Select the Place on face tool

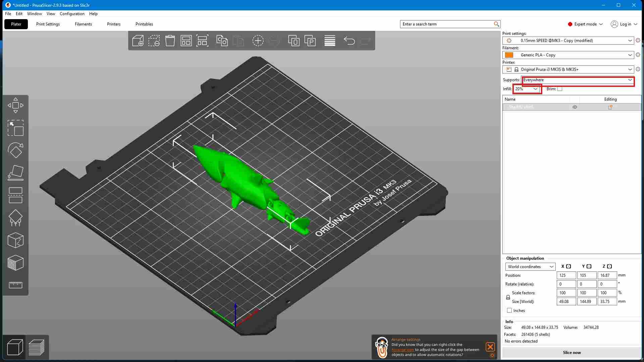[x=15, y=173]
